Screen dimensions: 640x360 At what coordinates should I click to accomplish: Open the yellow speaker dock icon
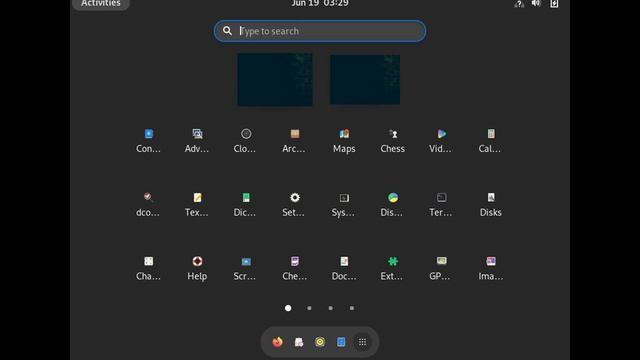click(x=320, y=342)
